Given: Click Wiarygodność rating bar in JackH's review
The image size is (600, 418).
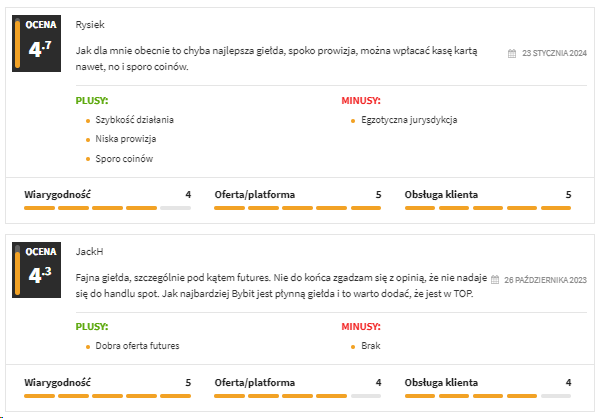Looking at the screenshot, I should pyautogui.click(x=107, y=396).
